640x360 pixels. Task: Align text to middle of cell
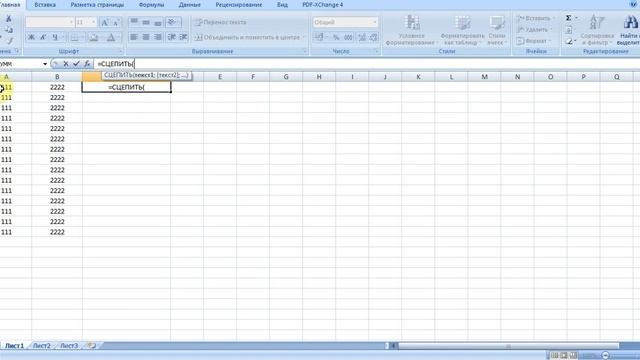(x=146, y=22)
